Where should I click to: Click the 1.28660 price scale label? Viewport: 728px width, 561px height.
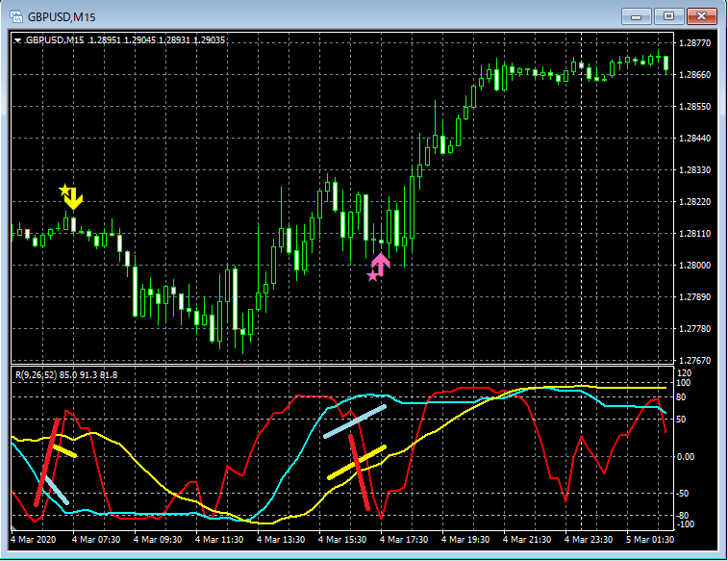click(x=694, y=75)
